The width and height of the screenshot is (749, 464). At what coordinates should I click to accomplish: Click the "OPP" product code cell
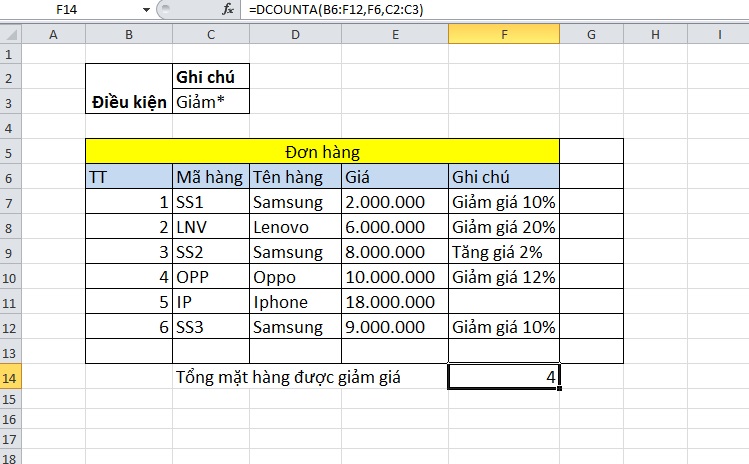pos(210,277)
